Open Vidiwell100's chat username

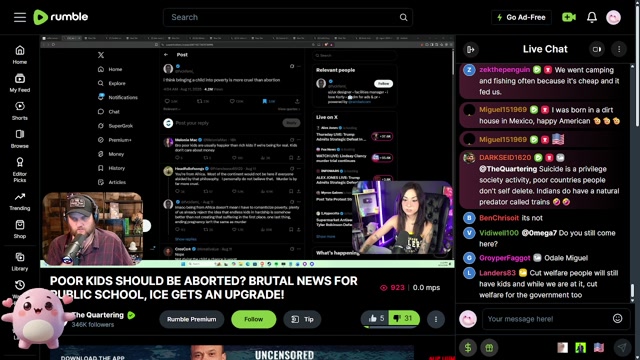[499, 233]
